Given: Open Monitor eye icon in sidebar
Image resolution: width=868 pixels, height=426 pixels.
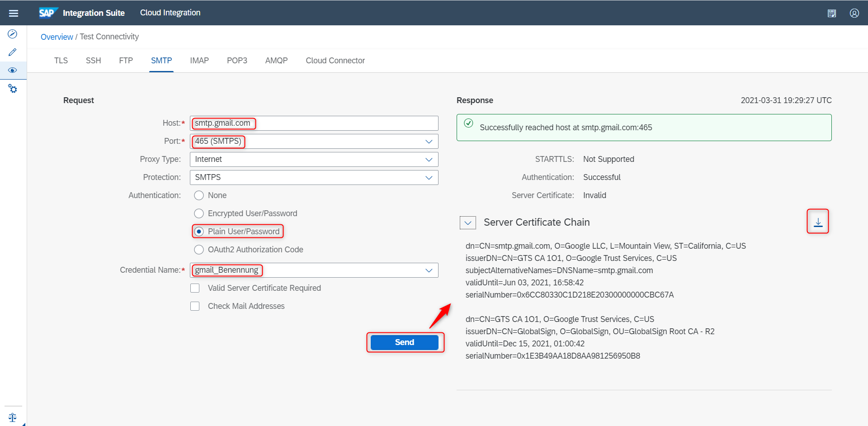Looking at the screenshot, I should coord(13,70).
